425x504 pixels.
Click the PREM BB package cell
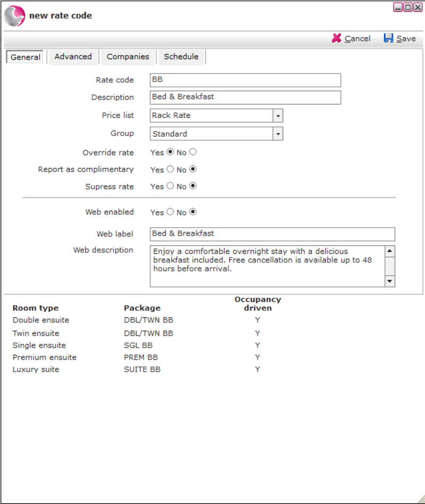(141, 357)
